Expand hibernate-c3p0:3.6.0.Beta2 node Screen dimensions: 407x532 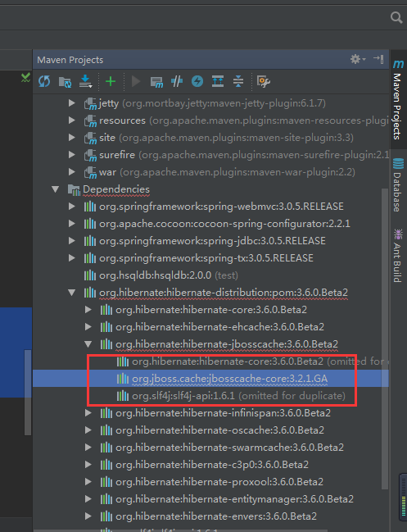point(88,465)
